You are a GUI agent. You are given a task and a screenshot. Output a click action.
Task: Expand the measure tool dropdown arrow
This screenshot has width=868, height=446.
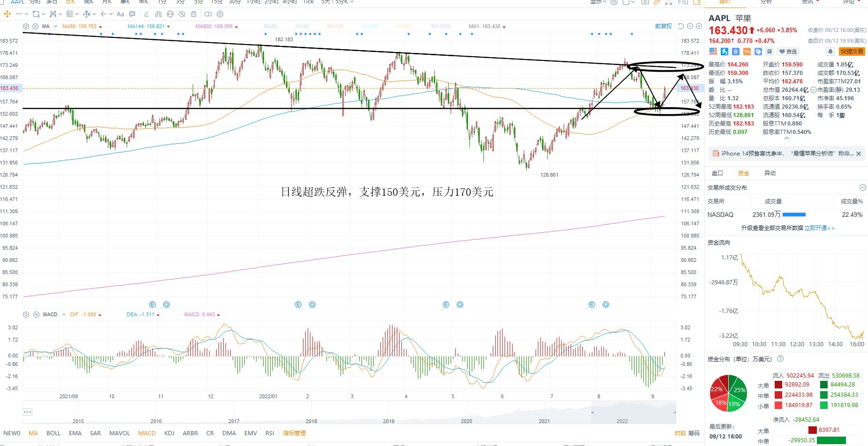tap(94, 14)
